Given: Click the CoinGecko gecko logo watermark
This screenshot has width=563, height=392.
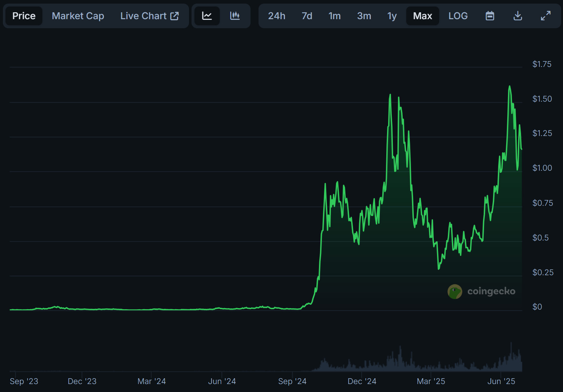Looking at the screenshot, I should pyautogui.click(x=455, y=291).
